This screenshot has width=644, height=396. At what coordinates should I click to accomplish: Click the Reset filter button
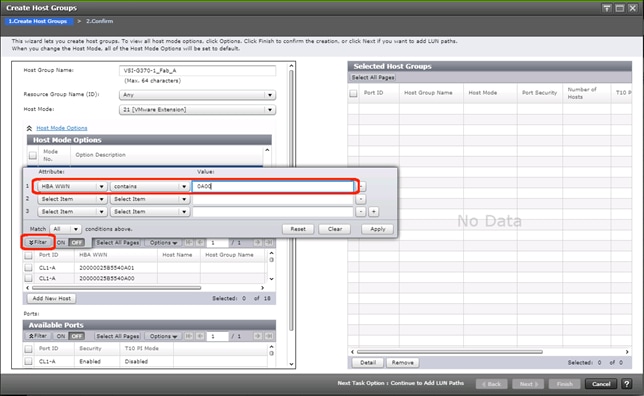coord(298,229)
